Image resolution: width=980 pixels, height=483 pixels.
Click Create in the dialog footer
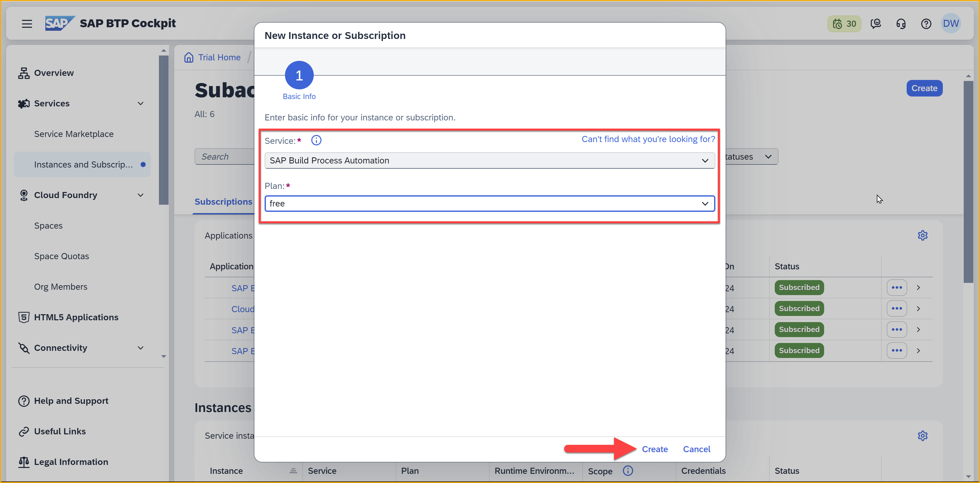pos(654,449)
